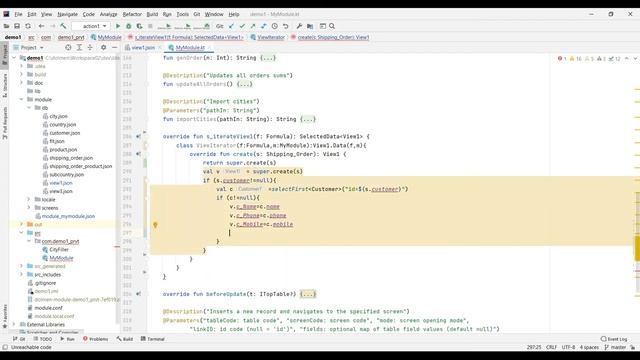Show Git history clock icon
640x360 pixels.
pos(275,26)
